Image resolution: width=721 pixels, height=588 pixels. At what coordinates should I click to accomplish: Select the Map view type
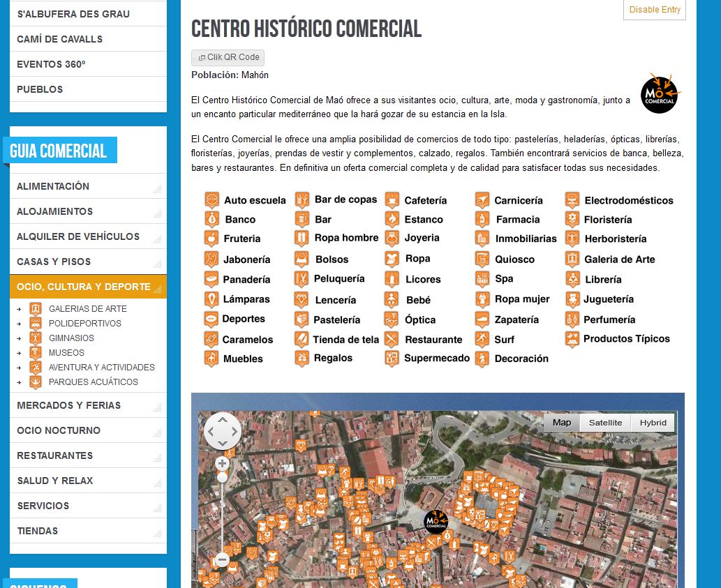(561, 423)
